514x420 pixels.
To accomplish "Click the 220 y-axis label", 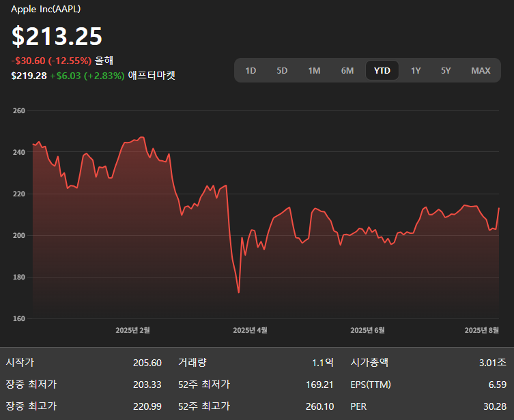I will [x=19, y=194].
